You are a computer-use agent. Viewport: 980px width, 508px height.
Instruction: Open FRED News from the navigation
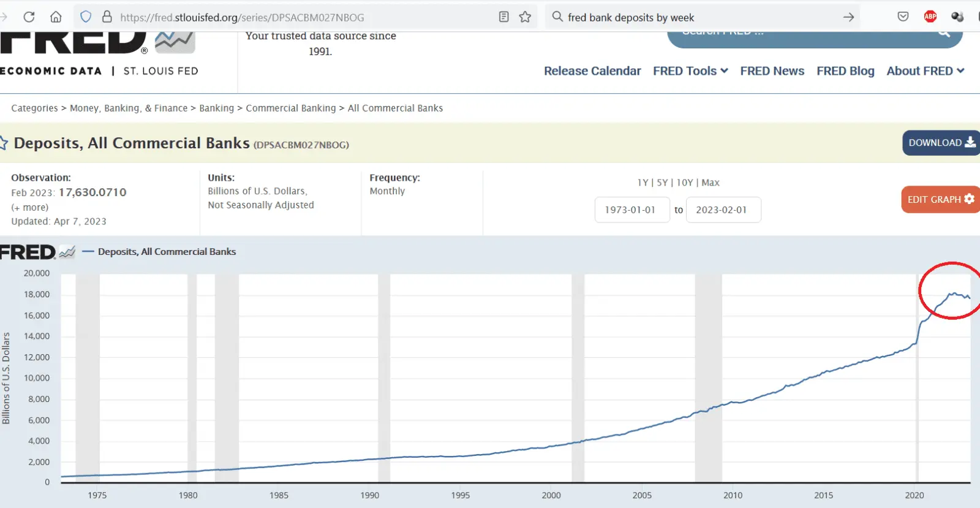point(772,71)
